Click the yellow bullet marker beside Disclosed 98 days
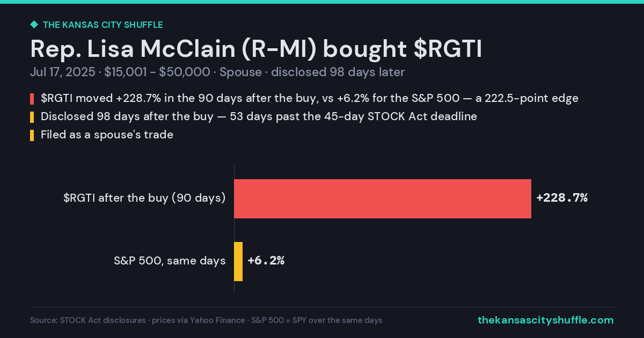 click(x=32, y=117)
